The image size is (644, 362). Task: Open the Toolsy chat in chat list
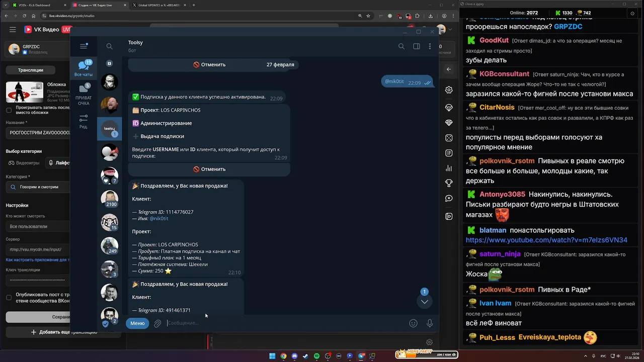[x=109, y=129]
